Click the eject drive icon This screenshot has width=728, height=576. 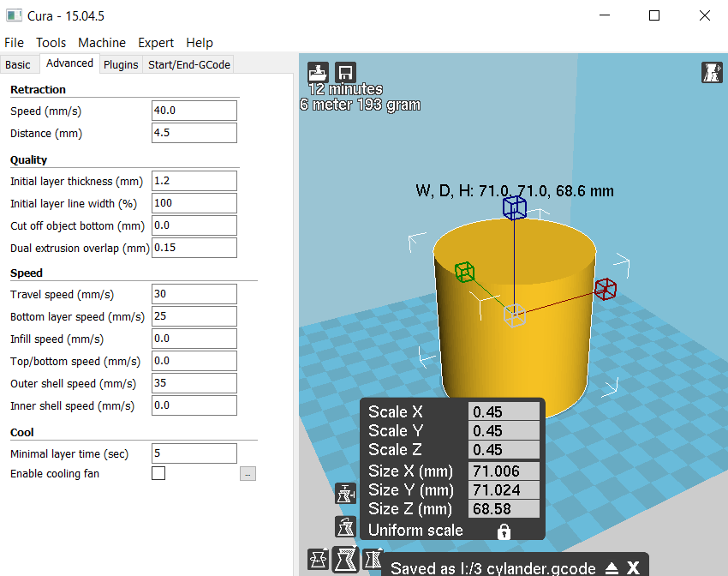click(x=612, y=567)
